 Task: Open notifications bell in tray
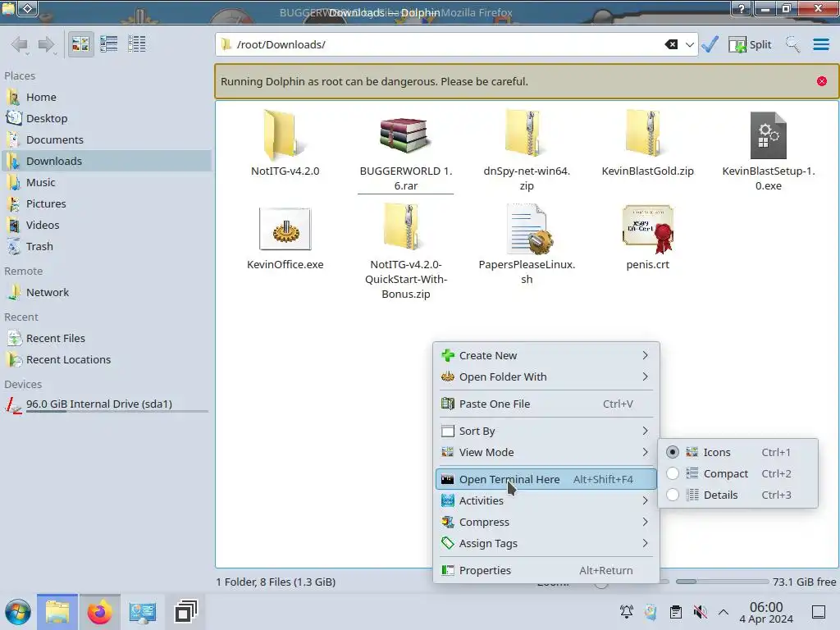pyautogui.click(x=626, y=612)
